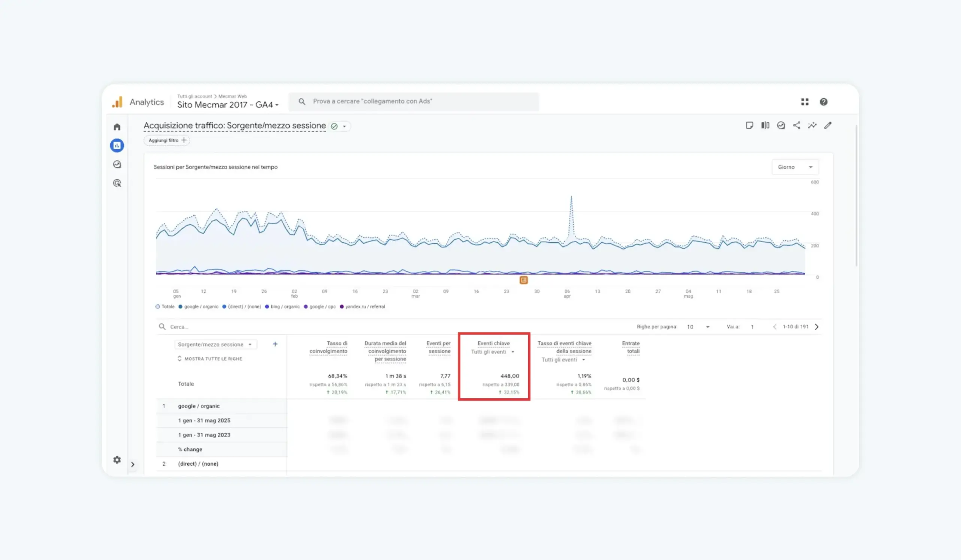The image size is (961, 560).
Task: Click the share report icon
Action: tap(796, 125)
